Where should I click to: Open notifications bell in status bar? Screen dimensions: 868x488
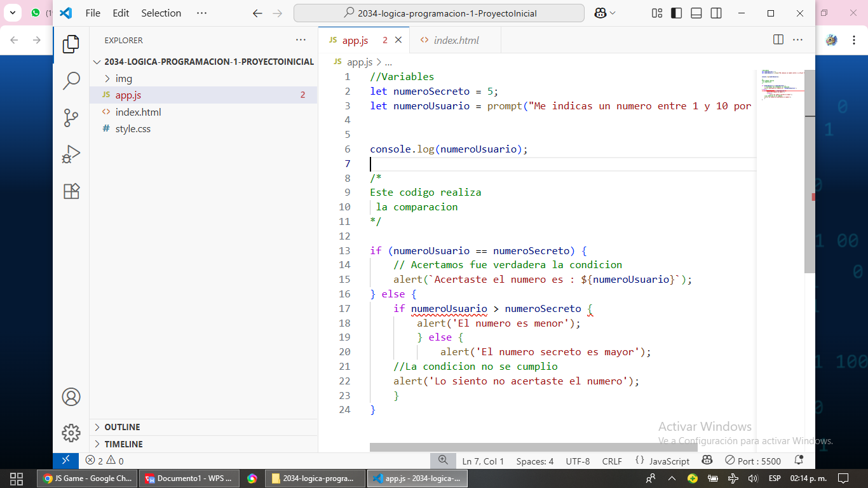point(799,461)
